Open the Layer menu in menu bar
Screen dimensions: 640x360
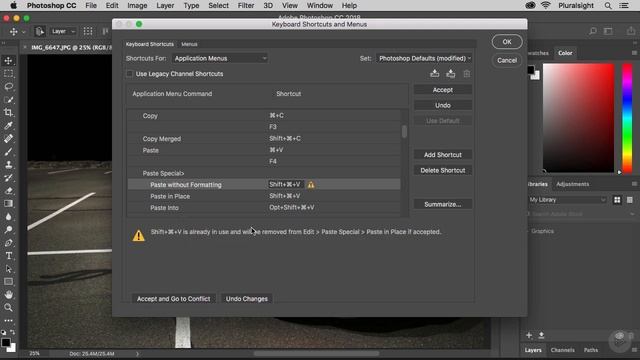[x=165, y=6]
